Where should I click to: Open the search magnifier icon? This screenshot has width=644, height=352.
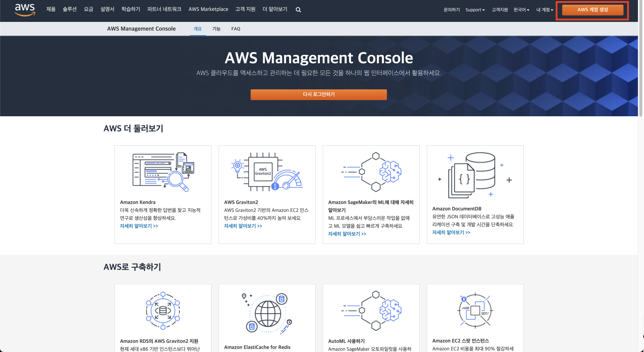[x=298, y=10]
